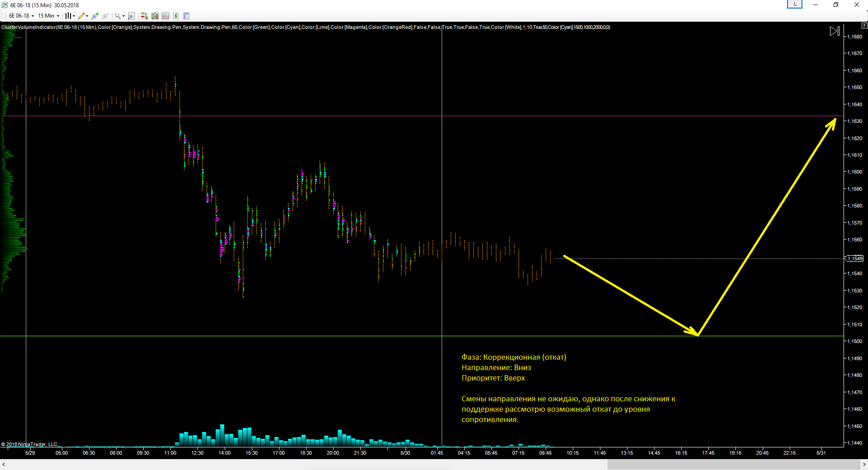Click the current price marker 1,1549
The height and width of the screenshot is (470, 868).
click(x=854, y=258)
